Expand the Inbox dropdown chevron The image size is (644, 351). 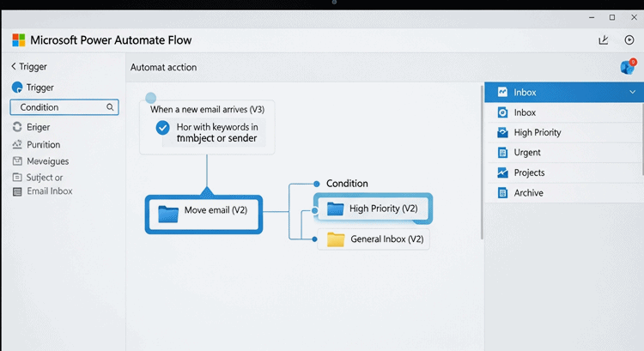(x=633, y=92)
